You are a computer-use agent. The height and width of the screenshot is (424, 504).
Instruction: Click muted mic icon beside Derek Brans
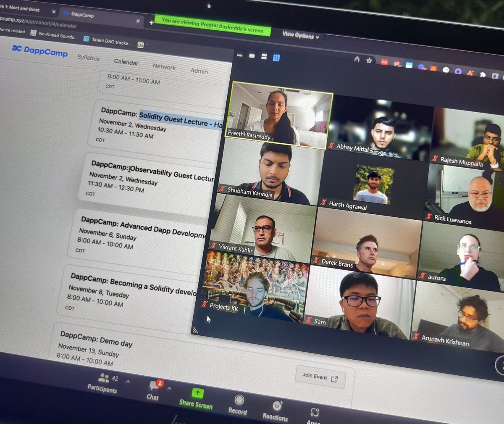[316, 260]
